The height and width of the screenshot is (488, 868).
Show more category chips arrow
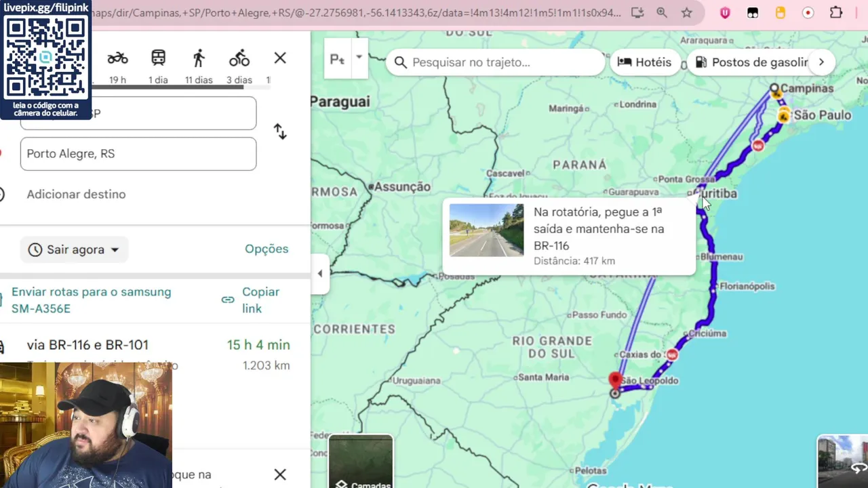click(821, 62)
